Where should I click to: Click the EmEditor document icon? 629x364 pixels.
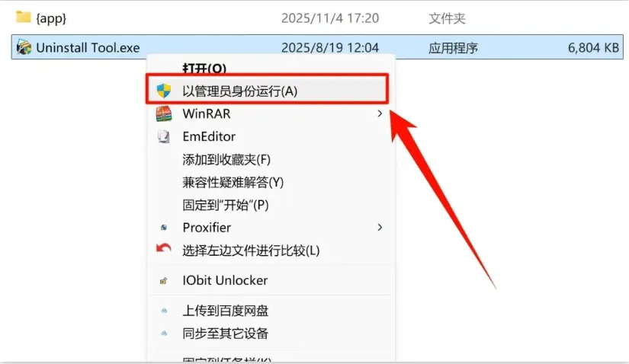tap(164, 137)
